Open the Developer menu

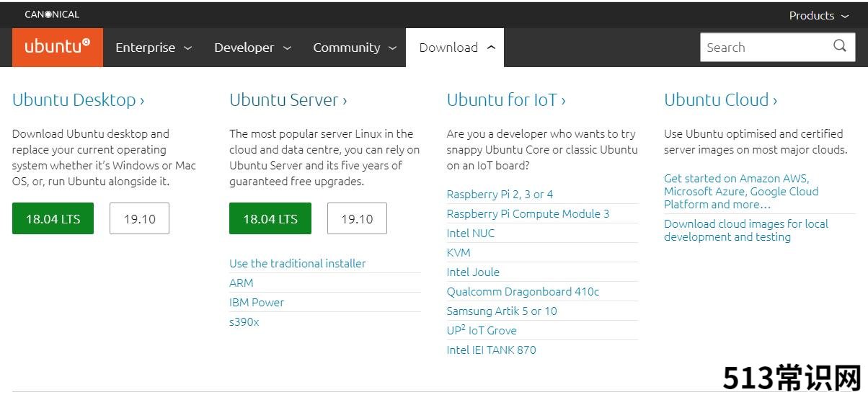pyautogui.click(x=252, y=48)
